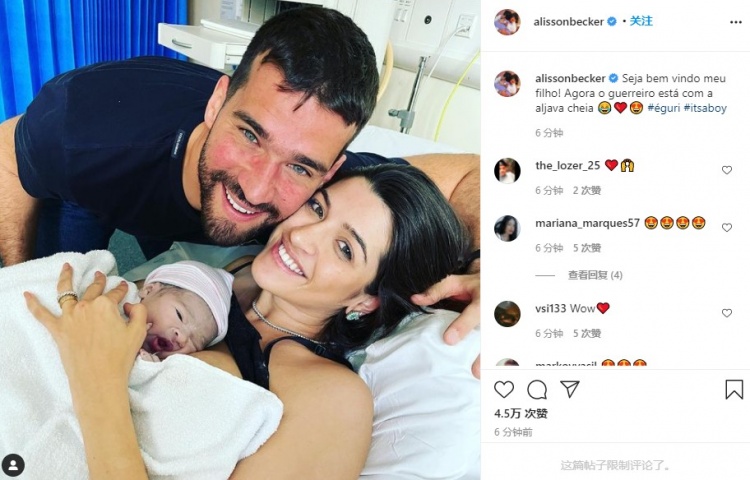Open the #éguri hashtag
The image size is (750, 480).
click(x=663, y=108)
